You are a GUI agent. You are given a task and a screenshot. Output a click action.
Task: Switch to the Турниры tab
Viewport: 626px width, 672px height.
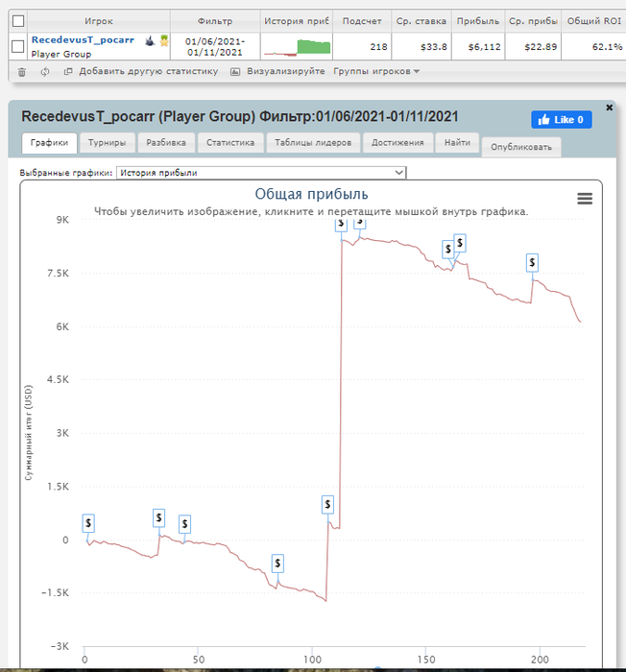108,143
